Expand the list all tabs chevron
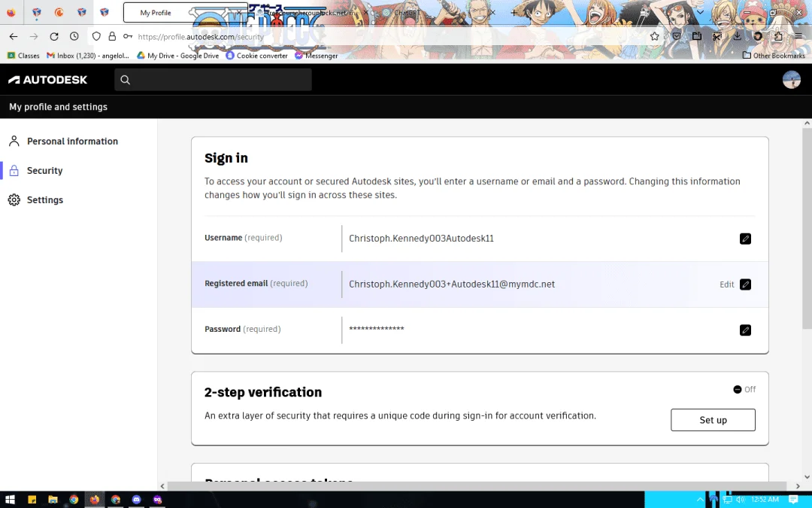 pyautogui.click(x=700, y=12)
